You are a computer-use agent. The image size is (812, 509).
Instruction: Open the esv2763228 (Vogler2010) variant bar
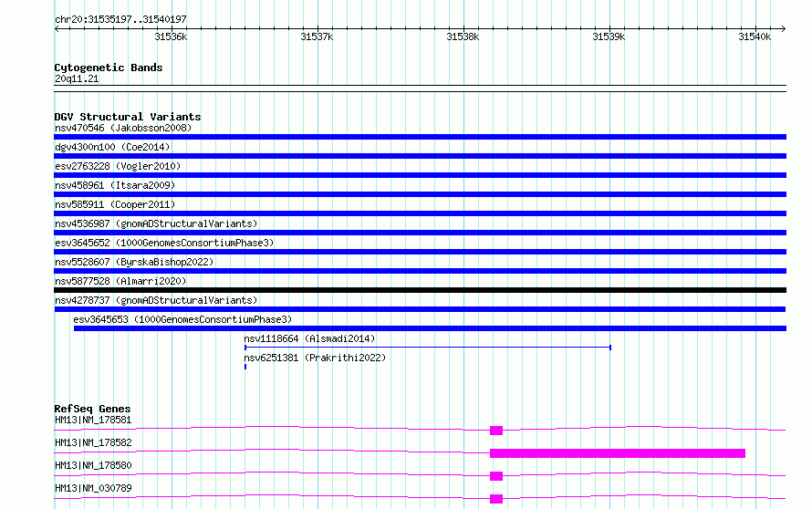coord(420,175)
